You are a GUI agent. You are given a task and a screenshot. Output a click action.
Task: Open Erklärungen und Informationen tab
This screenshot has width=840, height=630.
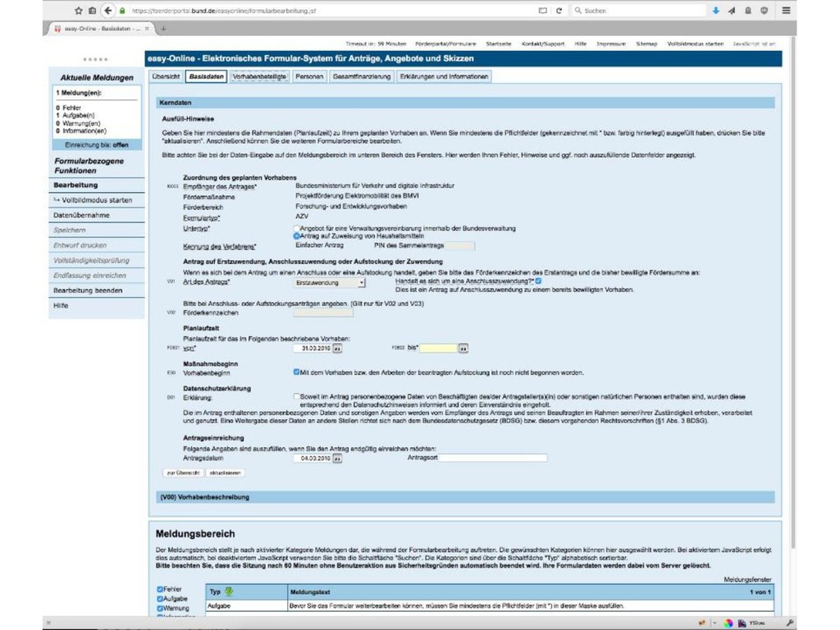(x=444, y=76)
